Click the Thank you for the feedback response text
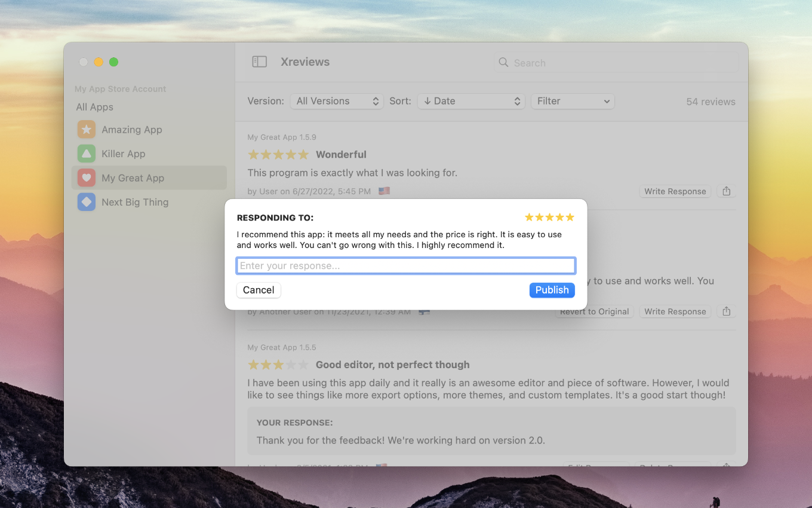Screen dimensions: 812x508 pyautogui.click(x=401, y=440)
